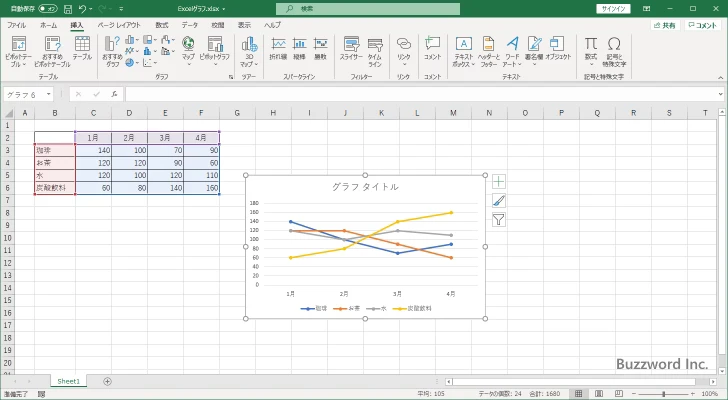Open Symbols (記号と特殊文字)
The width and height of the screenshot is (728, 400).
coord(614,51)
